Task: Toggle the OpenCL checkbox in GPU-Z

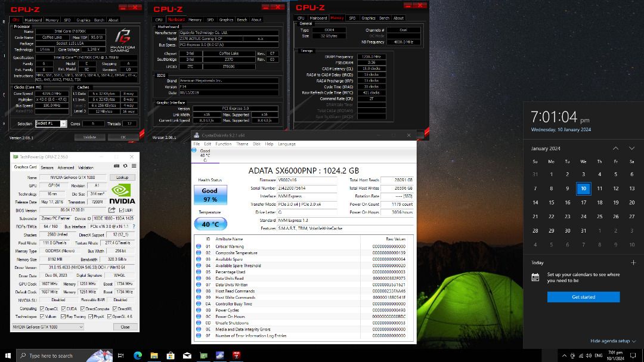Action: (x=42, y=308)
